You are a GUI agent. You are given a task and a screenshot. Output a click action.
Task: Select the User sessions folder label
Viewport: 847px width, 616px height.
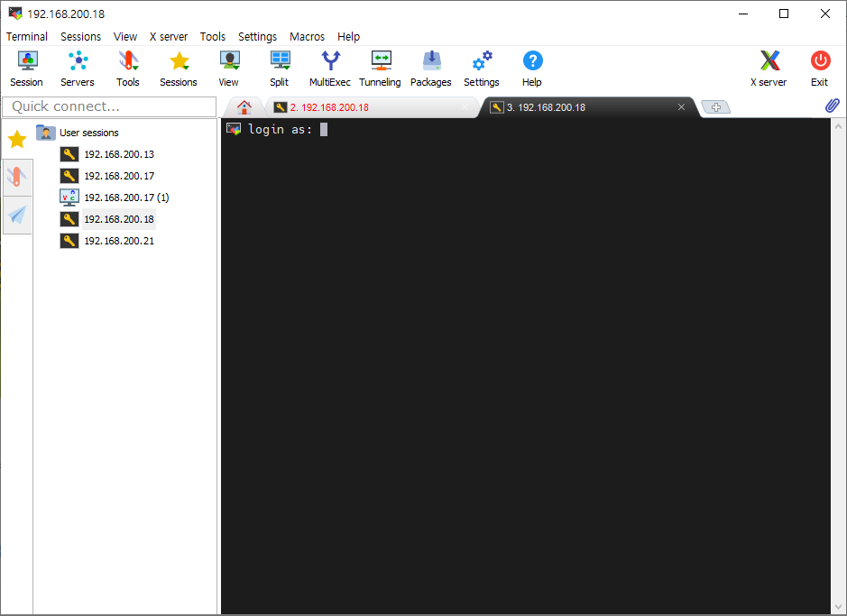pos(89,133)
